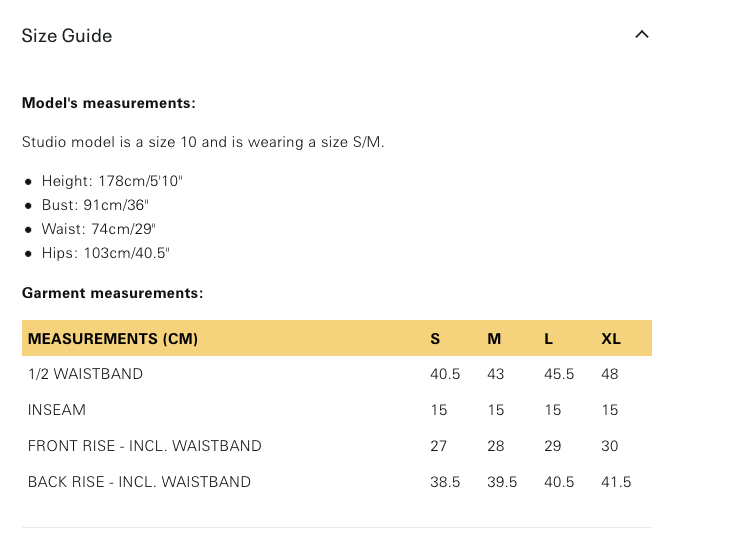Select the INSEAM row label
752x558 pixels.
(57, 410)
